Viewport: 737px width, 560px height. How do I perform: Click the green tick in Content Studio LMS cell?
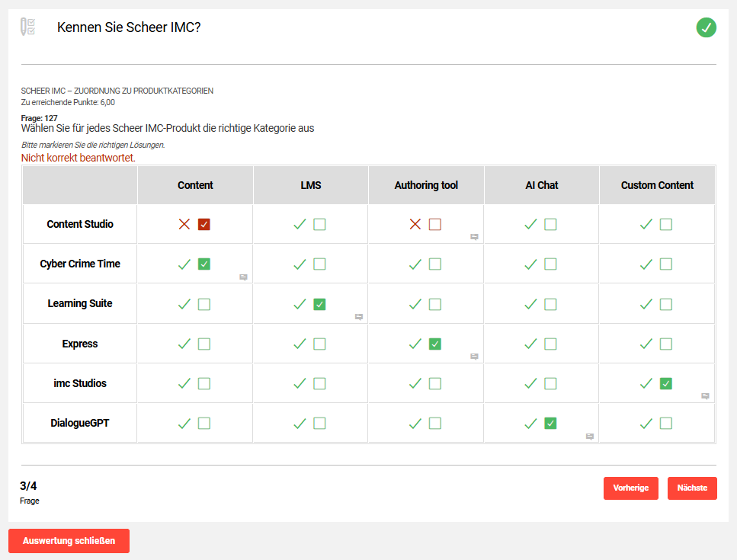point(300,225)
